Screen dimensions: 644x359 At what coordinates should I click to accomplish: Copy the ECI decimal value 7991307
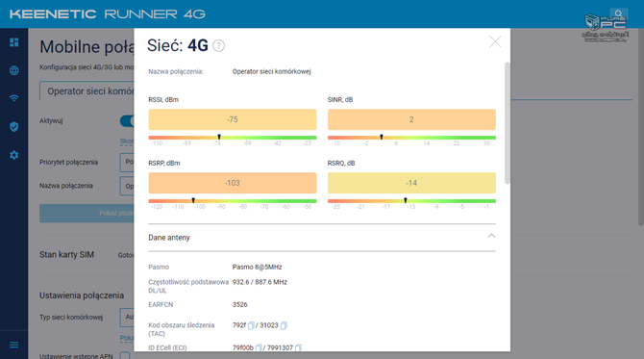point(298,347)
